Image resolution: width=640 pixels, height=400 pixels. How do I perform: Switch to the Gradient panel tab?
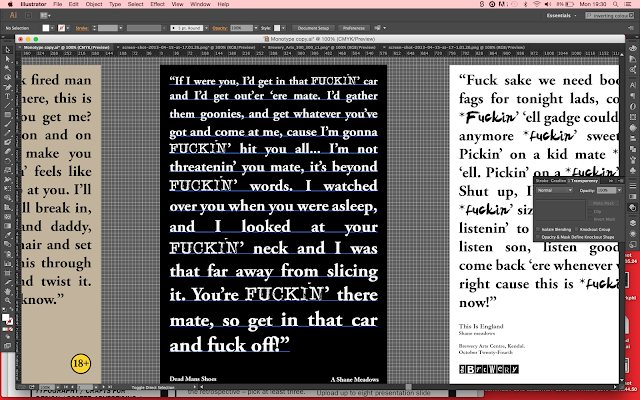tap(558, 180)
